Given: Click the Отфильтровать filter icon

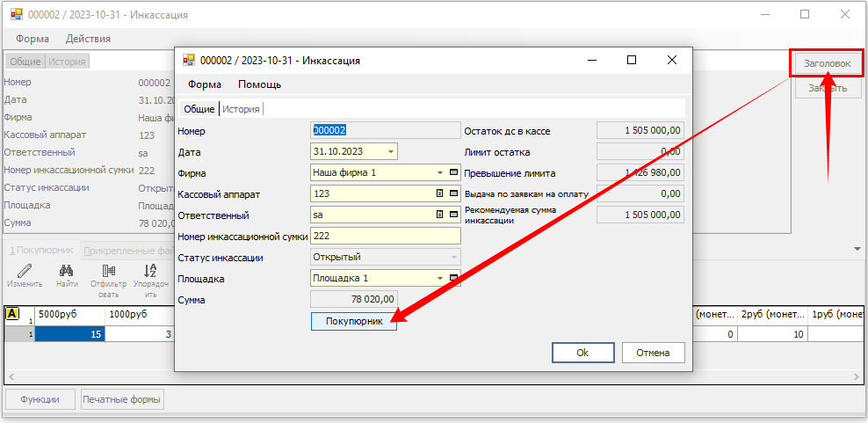Looking at the screenshot, I should tap(109, 271).
